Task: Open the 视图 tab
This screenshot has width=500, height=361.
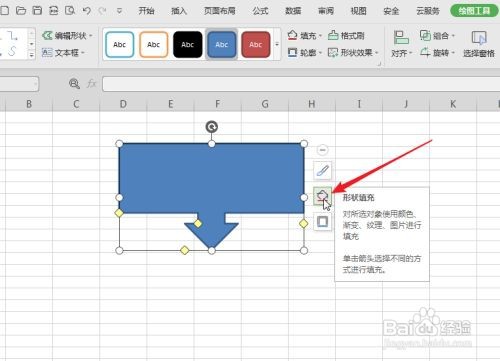Action: [358, 11]
